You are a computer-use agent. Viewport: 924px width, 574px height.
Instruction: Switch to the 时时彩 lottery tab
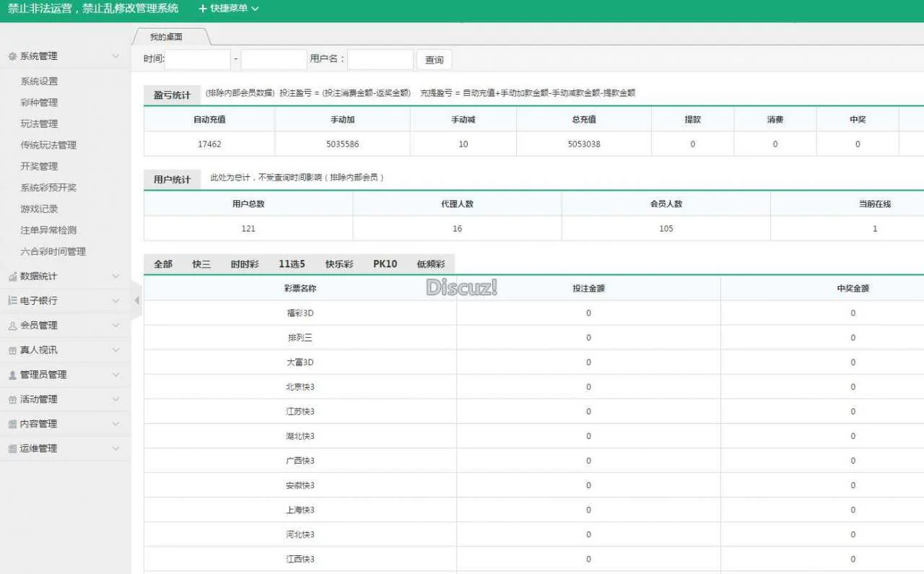[245, 264]
